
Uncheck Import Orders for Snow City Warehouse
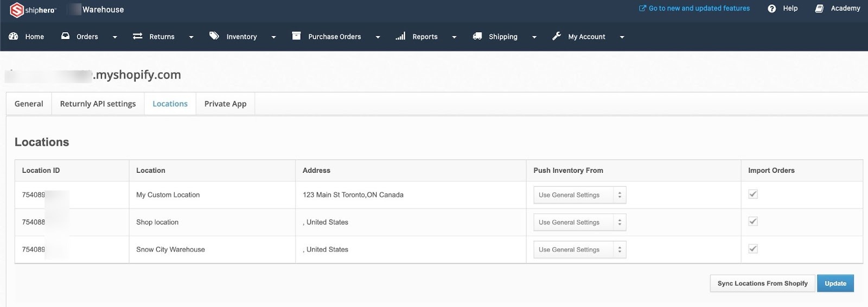(x=753, y=249)
